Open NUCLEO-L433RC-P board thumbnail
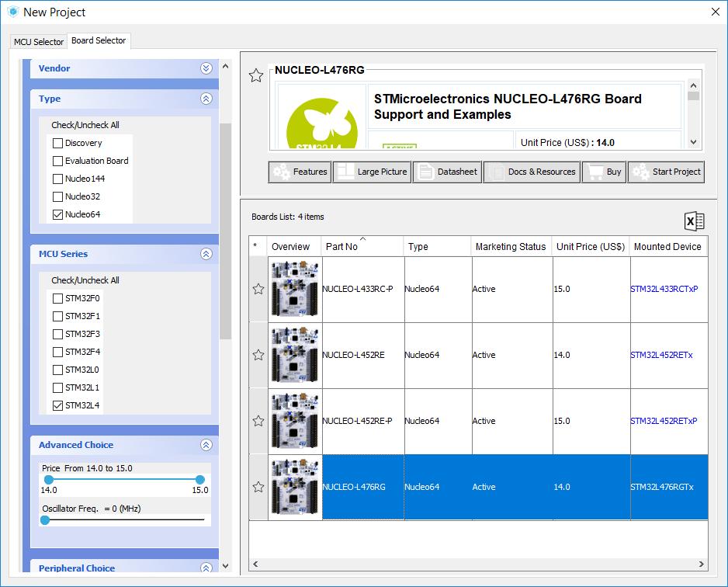728x587 pixels. click(x=295, y=289)
